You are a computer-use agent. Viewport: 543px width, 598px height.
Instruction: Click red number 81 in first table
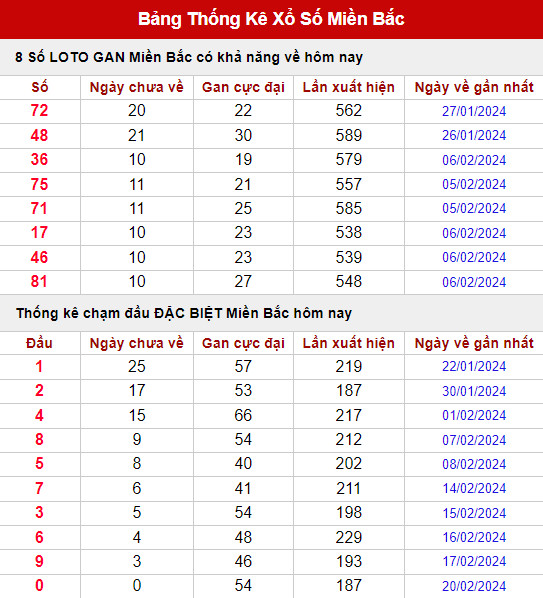coord(39,281)
